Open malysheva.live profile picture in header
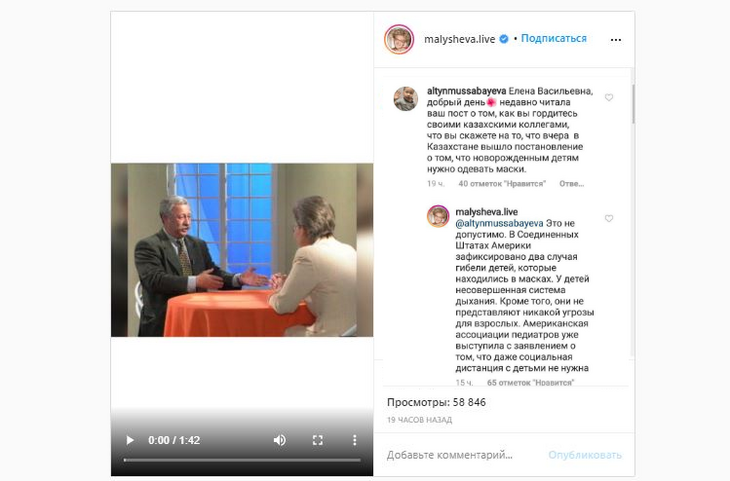The width and height of the screenshot is (730, 481). tap(399, 39)
